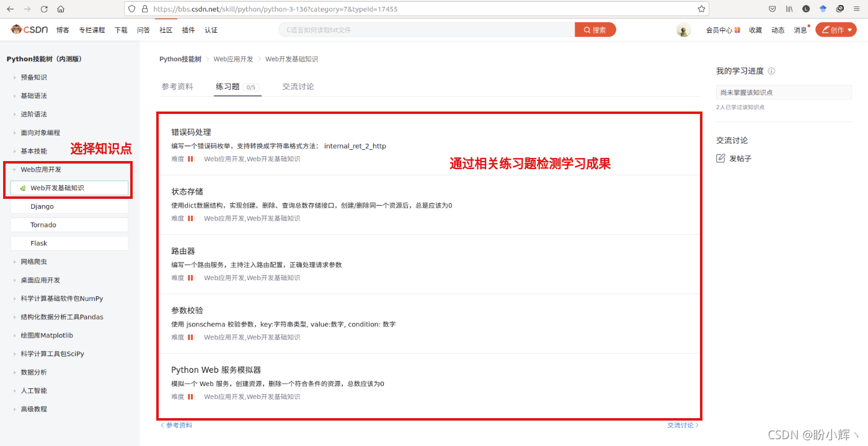The width and height of the screenshot is (868, 446).
Task: Select Tornado in the sidebar
Action: pos(69,225)
